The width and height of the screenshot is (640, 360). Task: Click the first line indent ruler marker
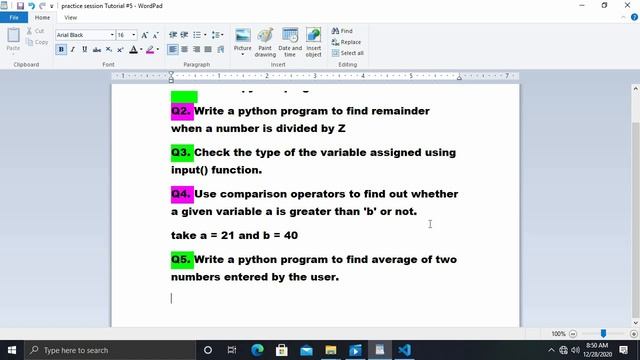(171, 73)
